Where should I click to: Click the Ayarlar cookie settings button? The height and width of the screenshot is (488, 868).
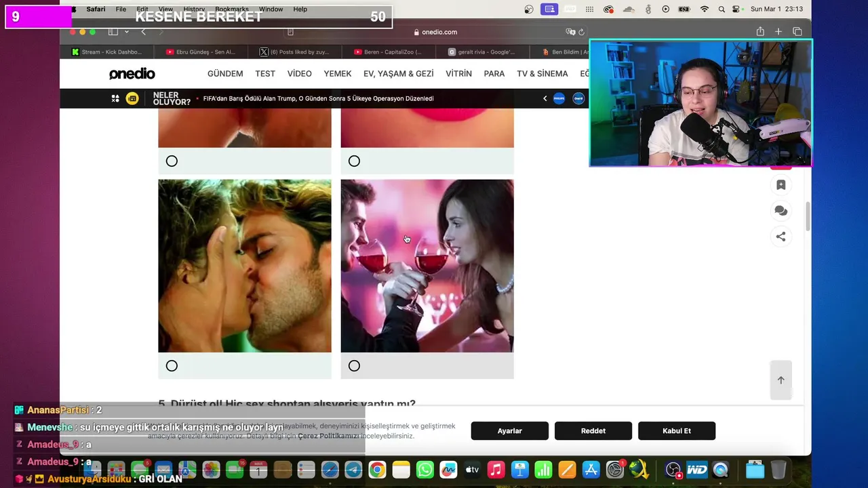tap(510, 431)
